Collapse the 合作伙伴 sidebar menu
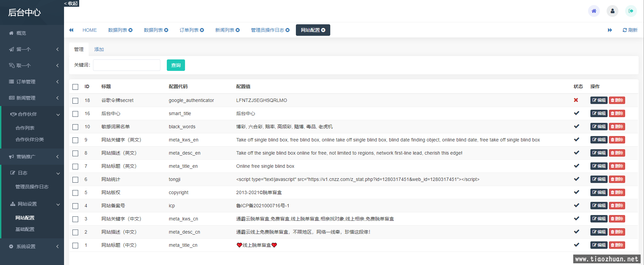Screen dimensions: 644x265 point(32,114)
